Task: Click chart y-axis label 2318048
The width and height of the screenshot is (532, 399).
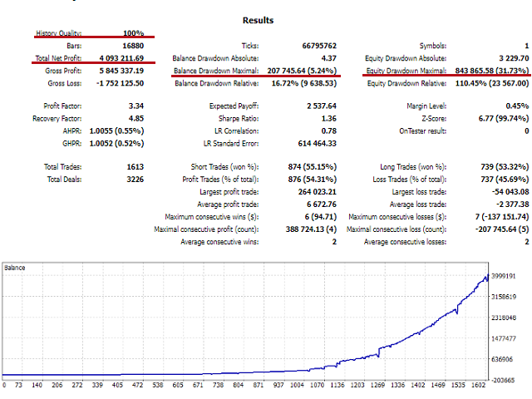Action: click(504, 318)
